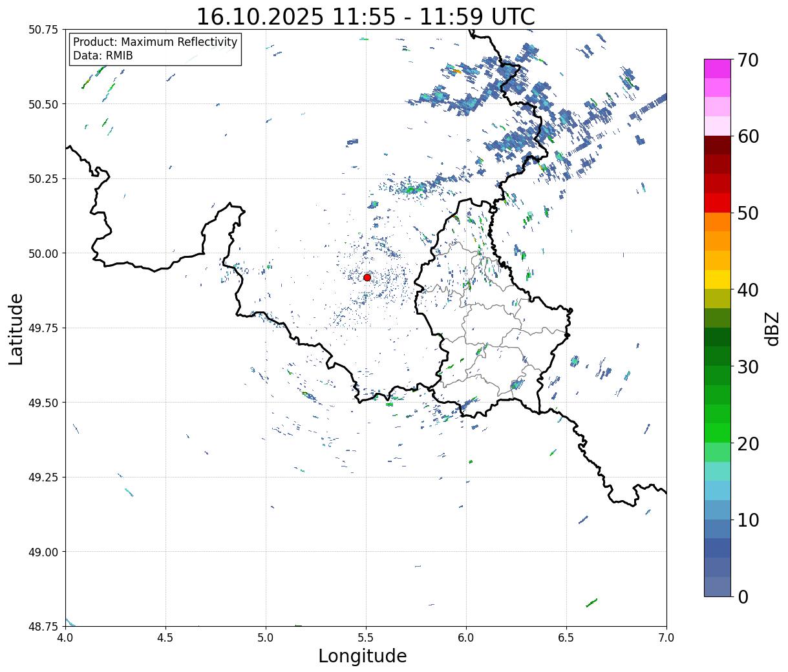788x672 pixels.
Task: Click the 'Data: RMIB' legend text
Action: [103, 56]
